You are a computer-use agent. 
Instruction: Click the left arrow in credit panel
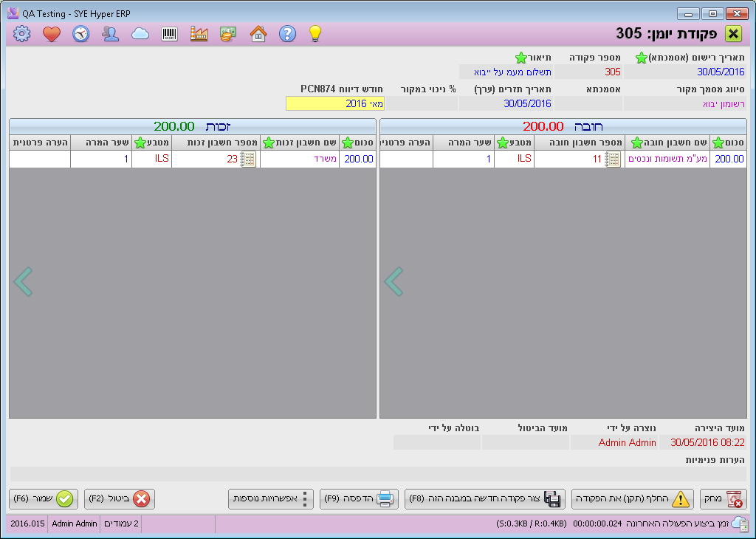(x=23, y=281)
